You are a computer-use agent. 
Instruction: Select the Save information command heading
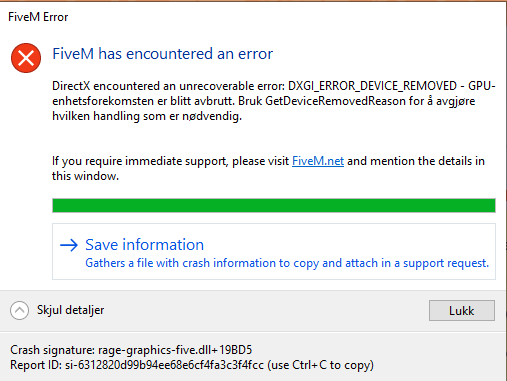[x=144, y=245]
